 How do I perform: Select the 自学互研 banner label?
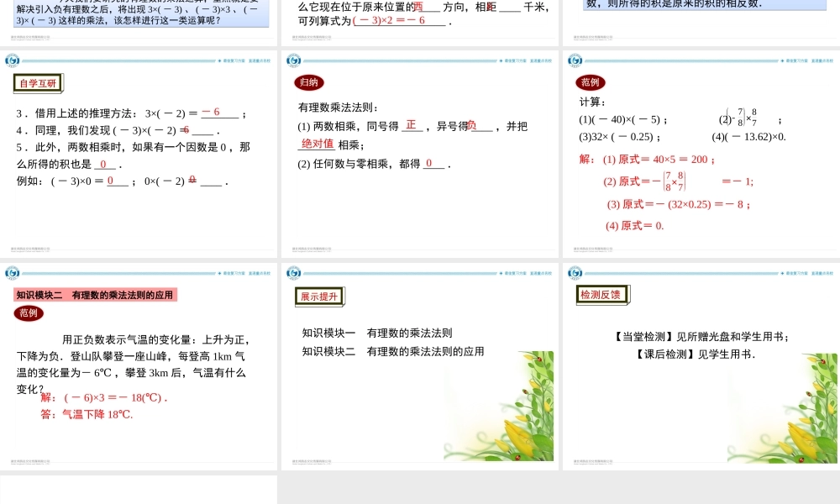click(x=38, y=83)
